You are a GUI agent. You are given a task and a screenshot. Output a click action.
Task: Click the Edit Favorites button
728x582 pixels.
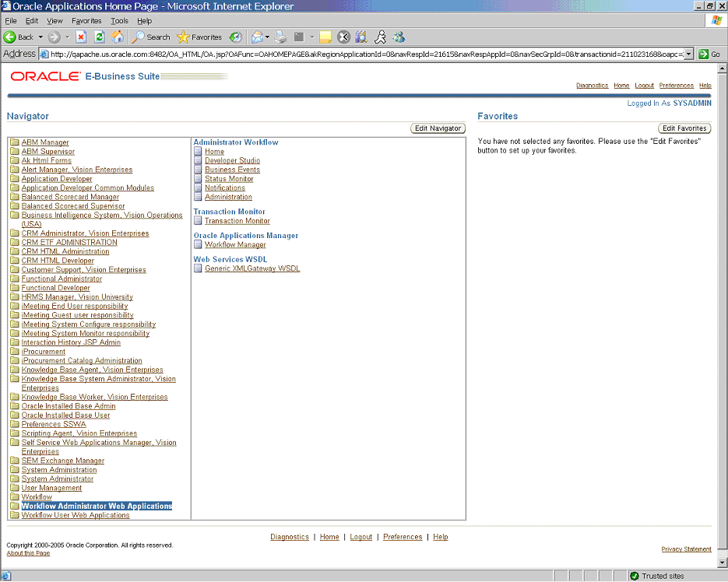tap(684, 128)
